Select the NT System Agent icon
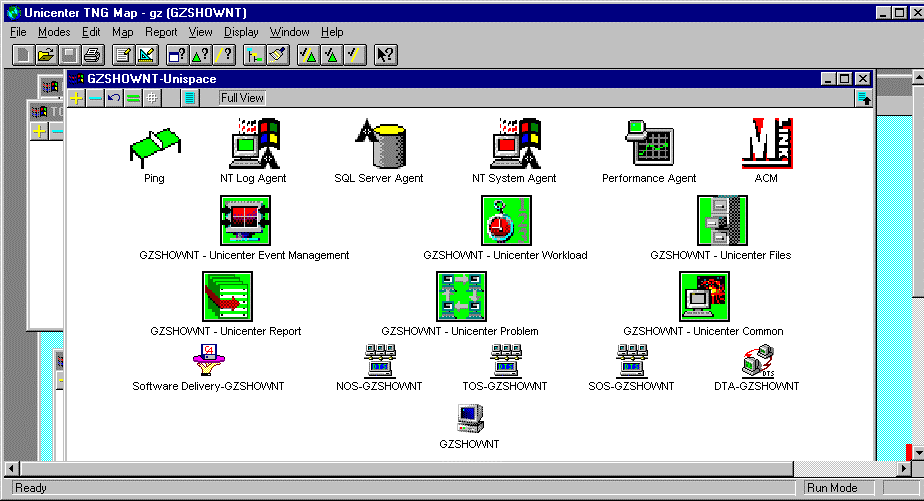The image size is (924, 501). point(516,144)
